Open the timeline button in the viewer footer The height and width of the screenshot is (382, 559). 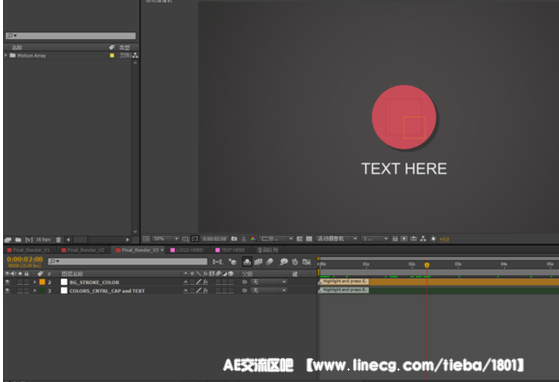414,239
